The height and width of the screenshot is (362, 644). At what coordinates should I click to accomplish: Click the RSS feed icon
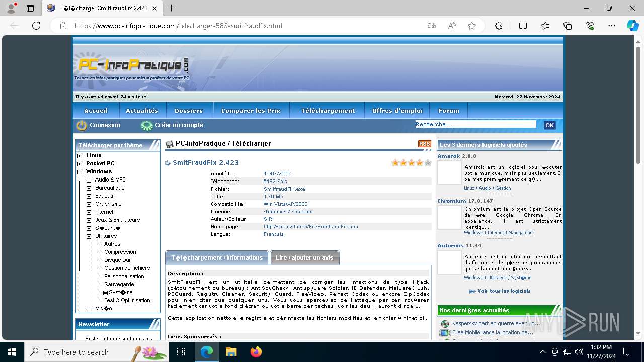[x=425, y=144]
